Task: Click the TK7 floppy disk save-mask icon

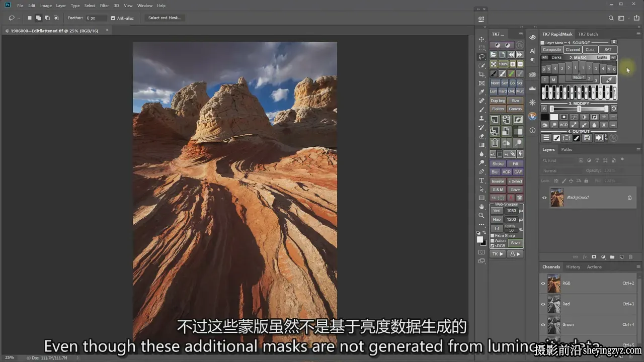Action: coord(587,138)
